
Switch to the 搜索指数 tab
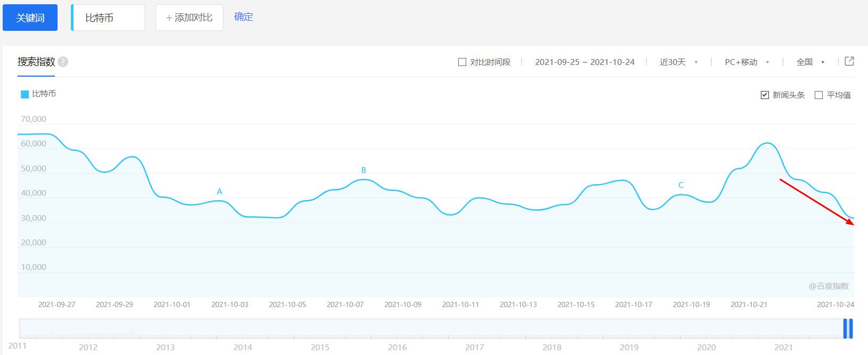(x=36, y=62)
